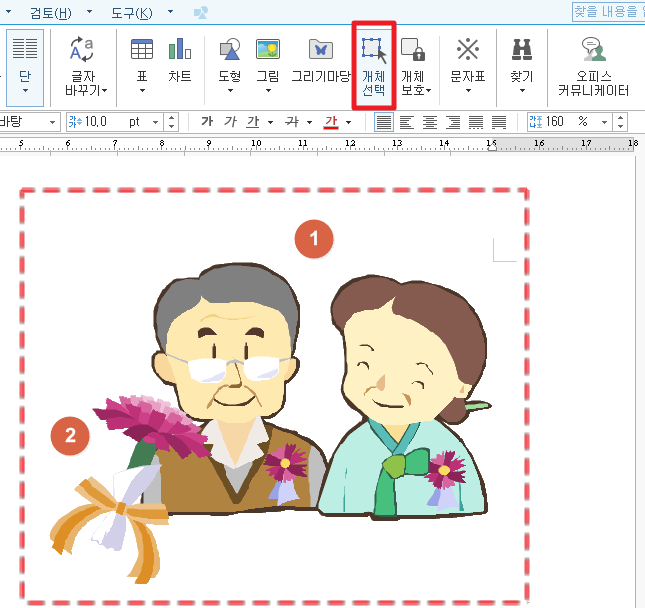Activate 개체 선택 object selection tool
Screen dimensions: 645x608
point(374,66)
